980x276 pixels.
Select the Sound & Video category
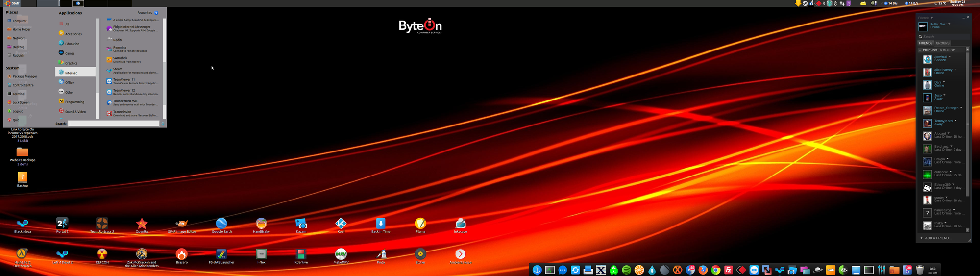point(75,111)
